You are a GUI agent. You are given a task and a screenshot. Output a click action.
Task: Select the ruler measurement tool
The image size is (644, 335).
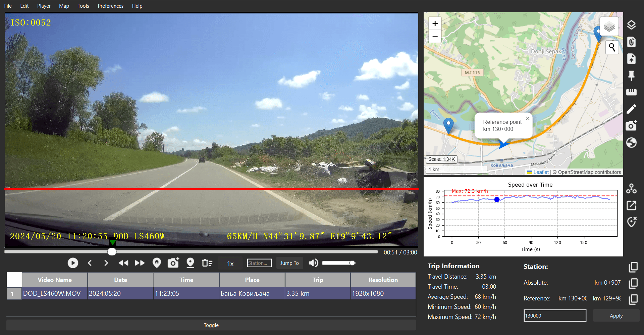coord(632,92)
